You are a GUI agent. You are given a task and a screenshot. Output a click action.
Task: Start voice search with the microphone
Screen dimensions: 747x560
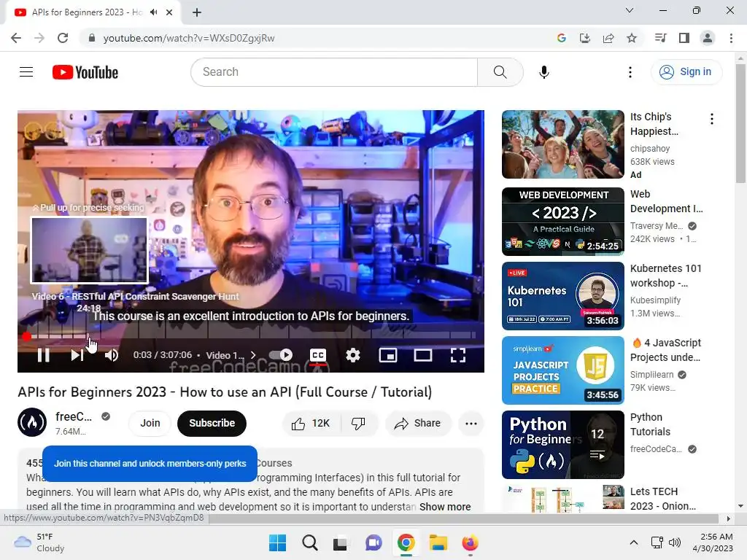543,72
